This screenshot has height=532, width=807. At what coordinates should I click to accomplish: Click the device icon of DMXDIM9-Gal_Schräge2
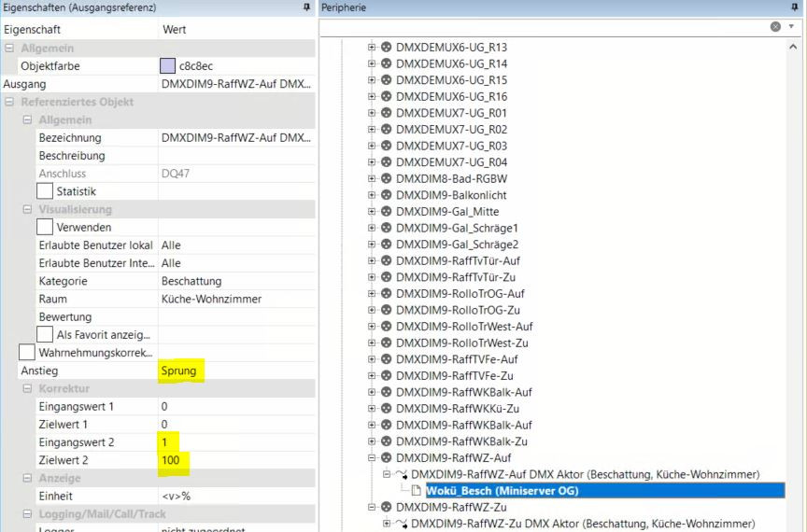coord(386,245)
